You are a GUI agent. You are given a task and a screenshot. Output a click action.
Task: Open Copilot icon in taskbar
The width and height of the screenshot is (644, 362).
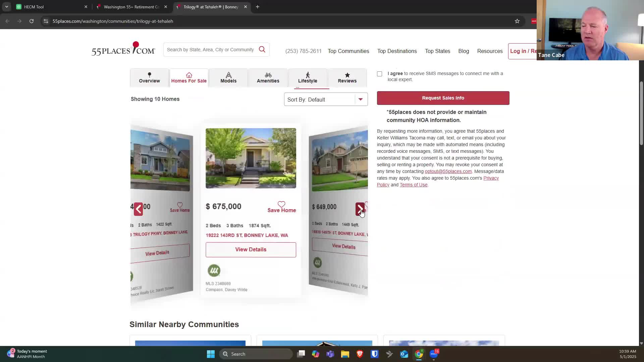[x=316, y=354]
